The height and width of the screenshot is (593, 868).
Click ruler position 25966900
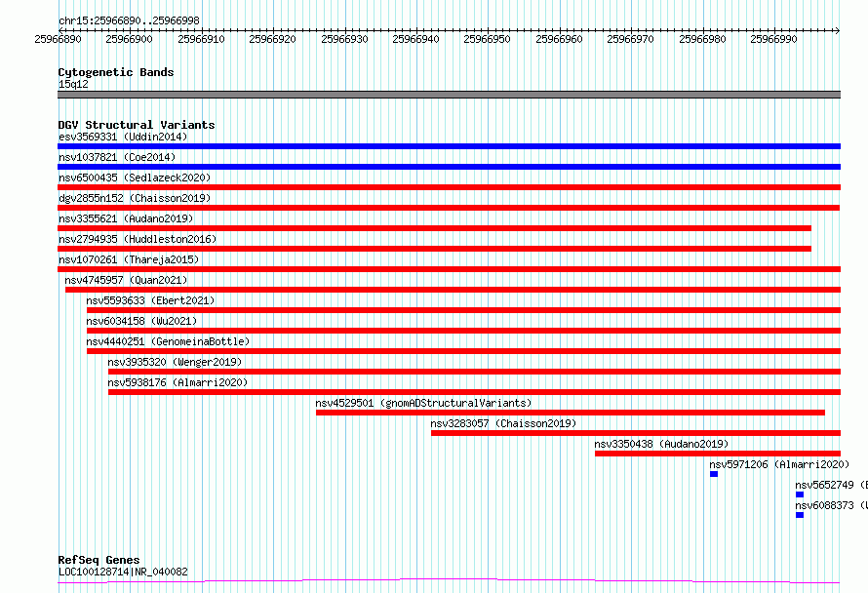tap(129, 39)
